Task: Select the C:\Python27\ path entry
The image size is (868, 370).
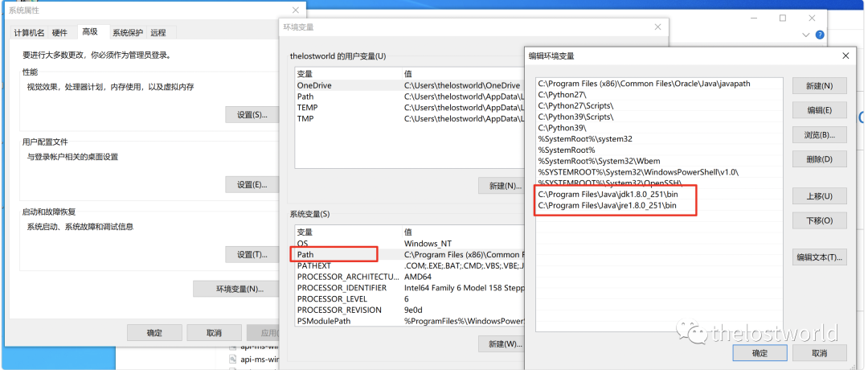Action: (659, 95)
